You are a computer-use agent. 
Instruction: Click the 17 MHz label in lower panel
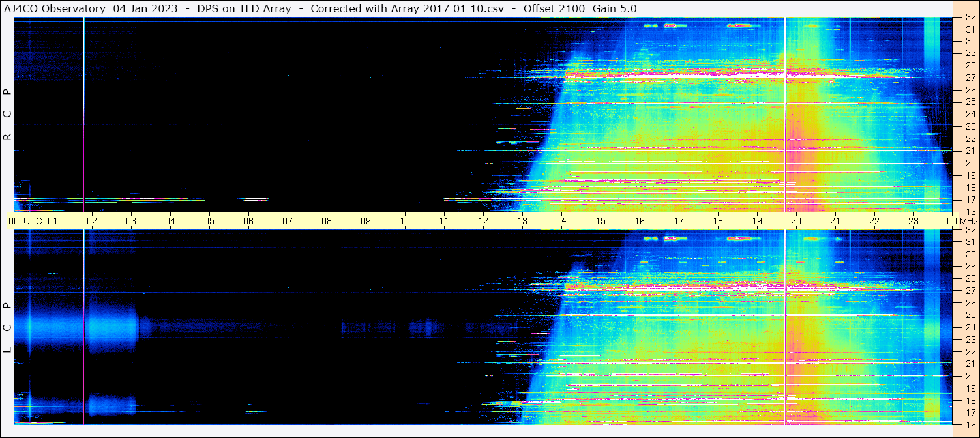[970, 413]
